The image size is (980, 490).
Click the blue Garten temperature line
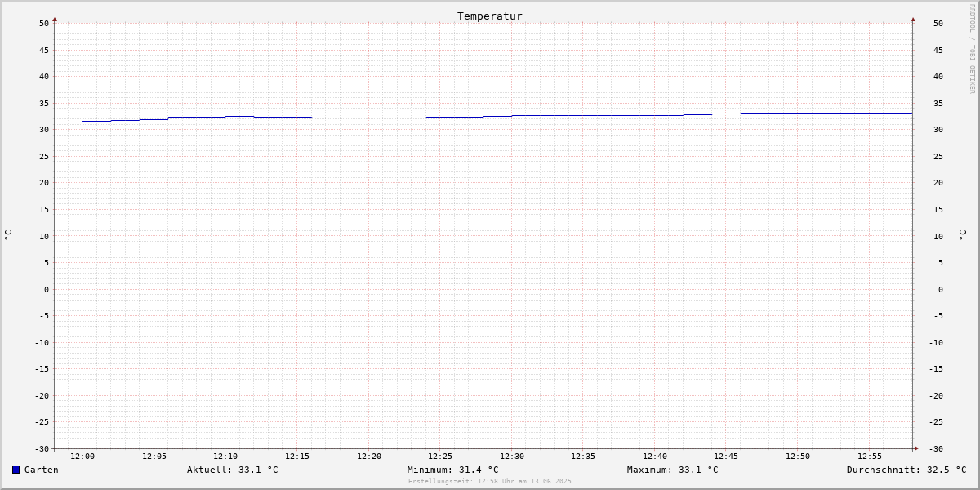click(x=483, y=117)
